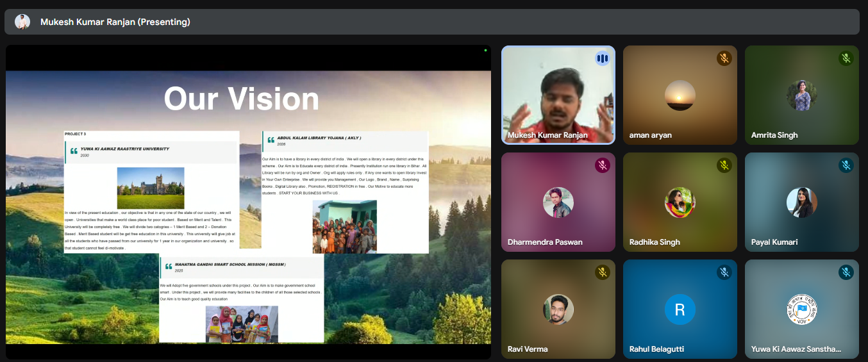Click the muted mic icon on Amrita Singh's tile

click(x=846, y=58)
